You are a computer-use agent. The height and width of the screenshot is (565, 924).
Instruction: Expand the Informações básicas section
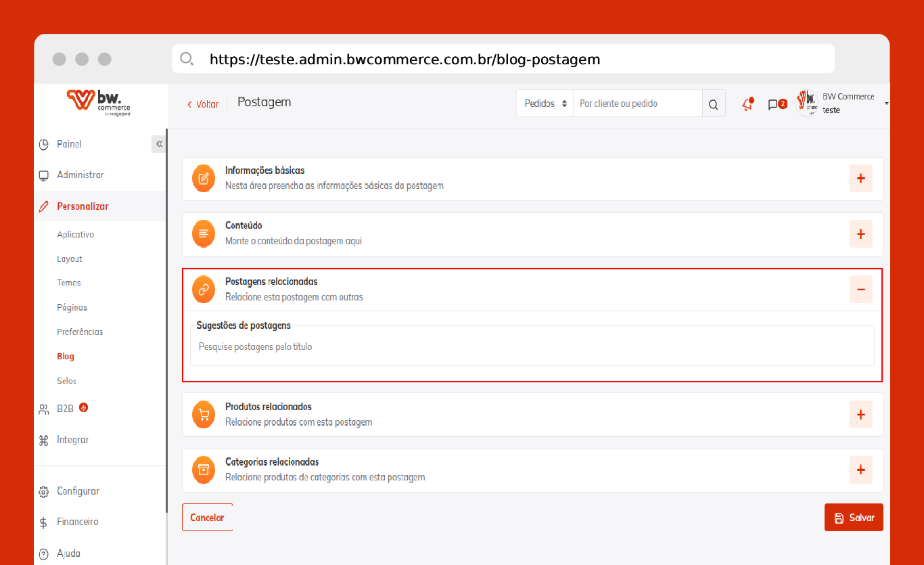click(860, 179)
